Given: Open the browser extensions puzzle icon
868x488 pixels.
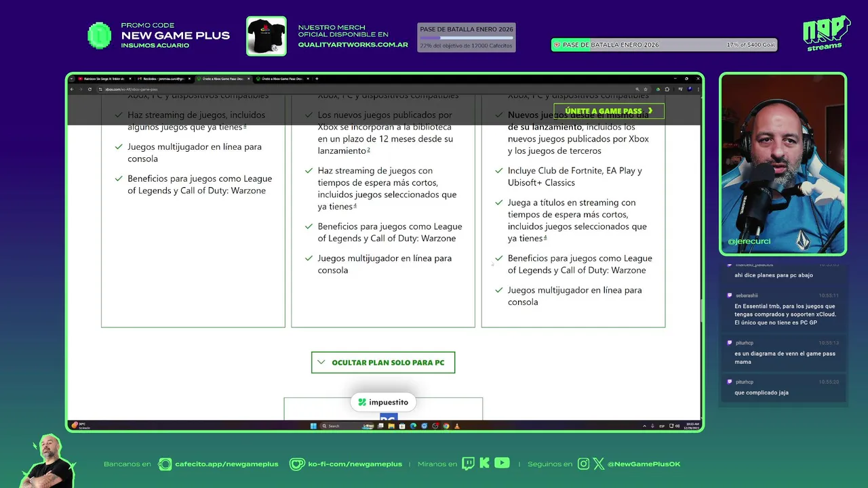Looking at the screenshot, I should tap(667, 89).
